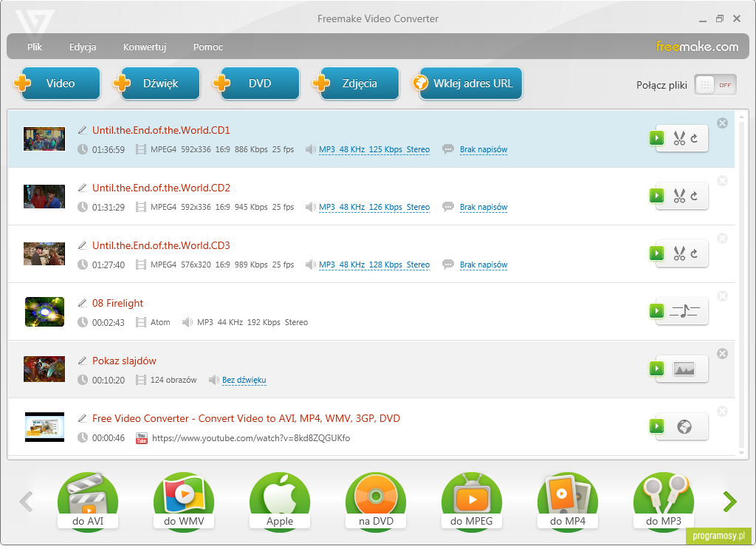Choose the do MPEG output format

(x=472, y=502)
